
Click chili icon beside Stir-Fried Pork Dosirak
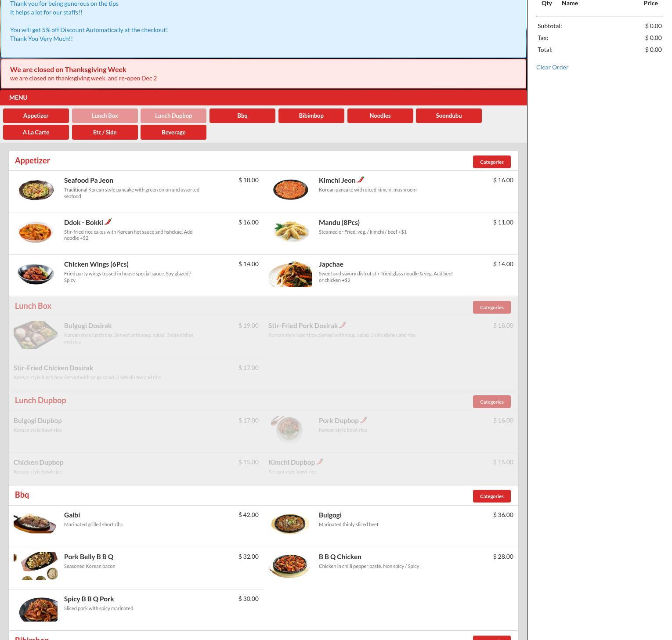(343, 325)
